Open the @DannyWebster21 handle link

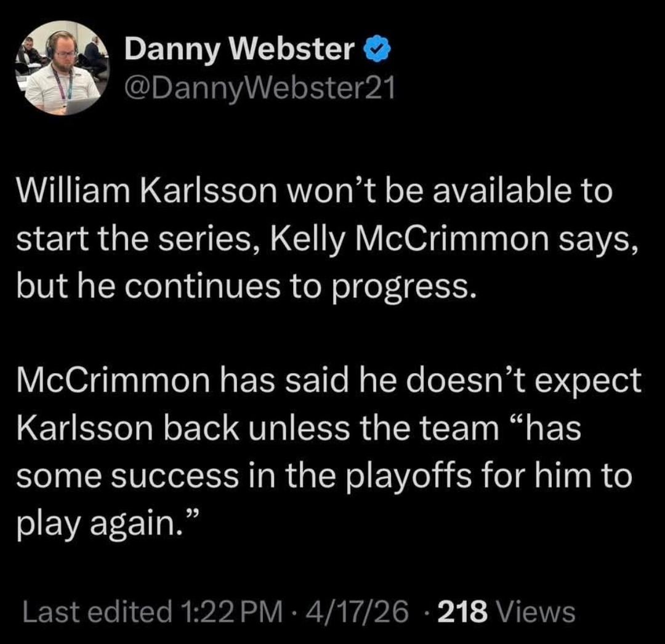[x=258, y=90]
